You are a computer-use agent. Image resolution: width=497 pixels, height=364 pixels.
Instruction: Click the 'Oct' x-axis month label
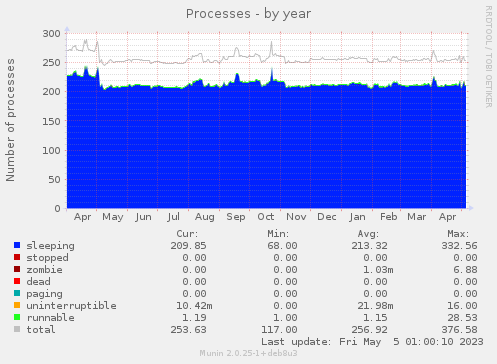click(266, 217)
